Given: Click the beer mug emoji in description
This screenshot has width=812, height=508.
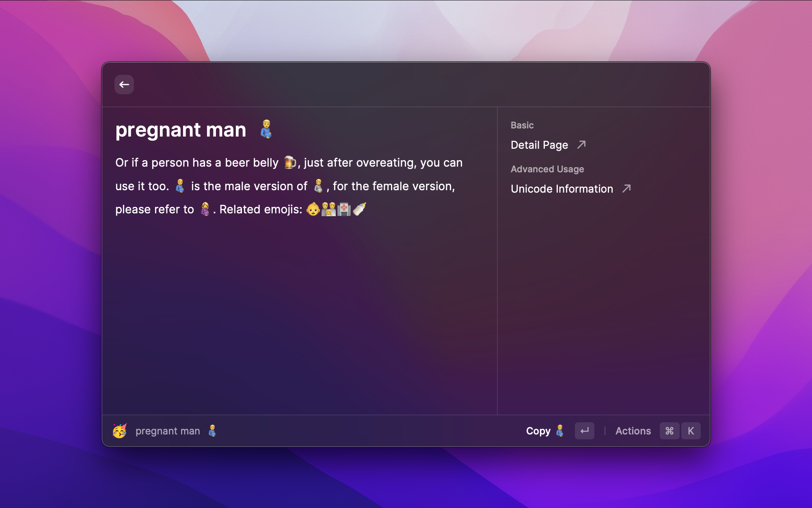Looking at the screenshot, I should point(290,162).
